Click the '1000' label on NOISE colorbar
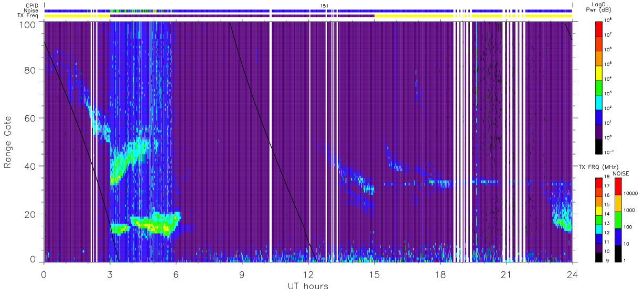Viewport: 644px width, 297px height. 629,211
